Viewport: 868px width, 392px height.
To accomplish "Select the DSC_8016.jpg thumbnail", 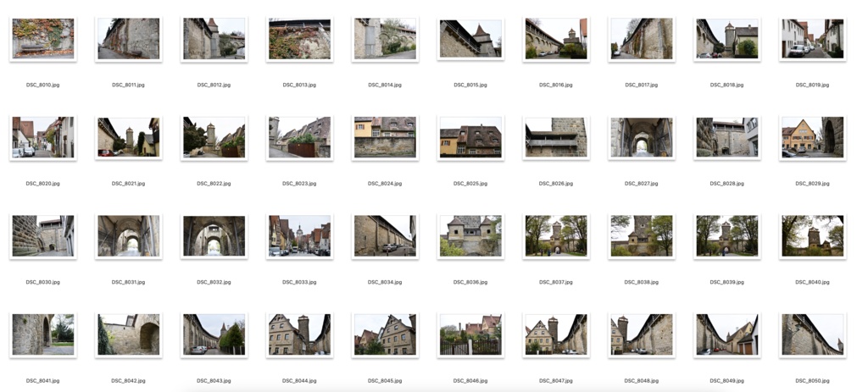I will 556,39.
